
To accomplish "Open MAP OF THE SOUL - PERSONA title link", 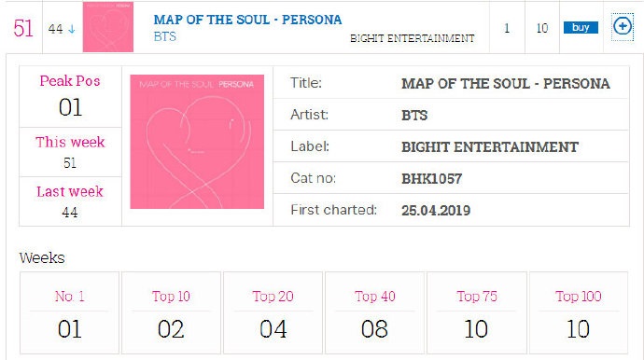I will 247,20.
